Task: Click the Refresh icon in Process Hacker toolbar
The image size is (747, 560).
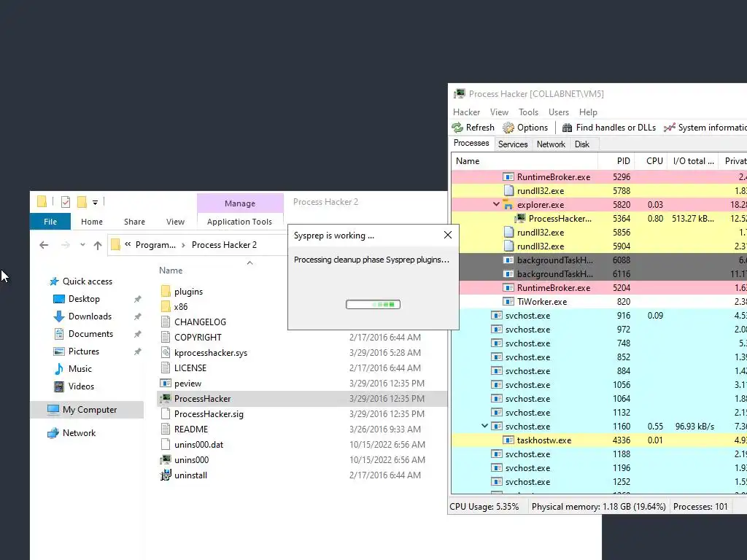Action: [x=457, y=127]
